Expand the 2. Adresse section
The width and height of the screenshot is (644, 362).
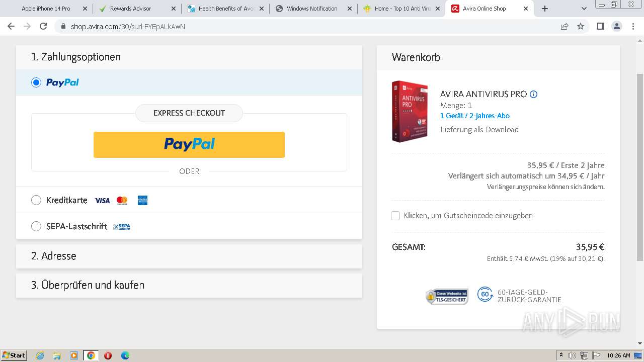click(189, 256)
